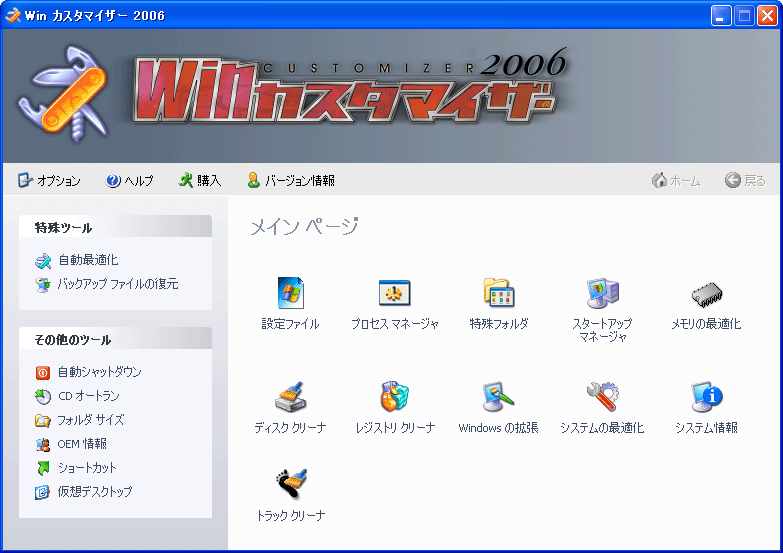Open the OEM 情報 link

[82, 444]
